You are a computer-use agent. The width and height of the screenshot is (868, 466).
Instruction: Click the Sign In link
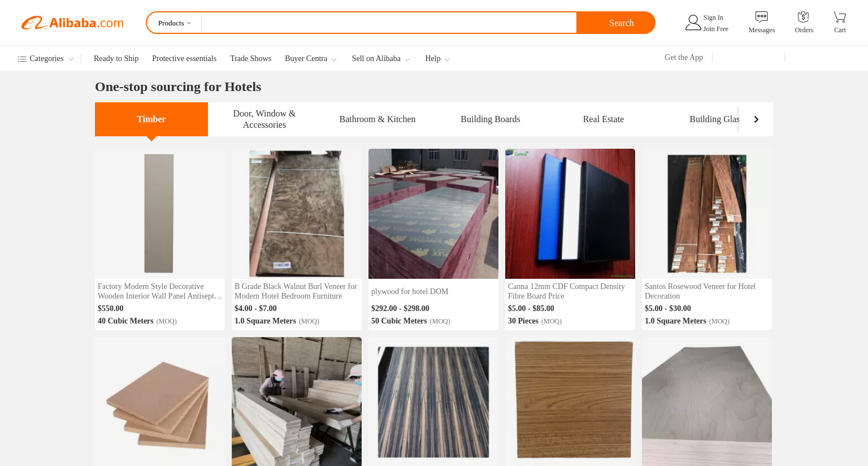pyautogui.click(x=713, y=18)
